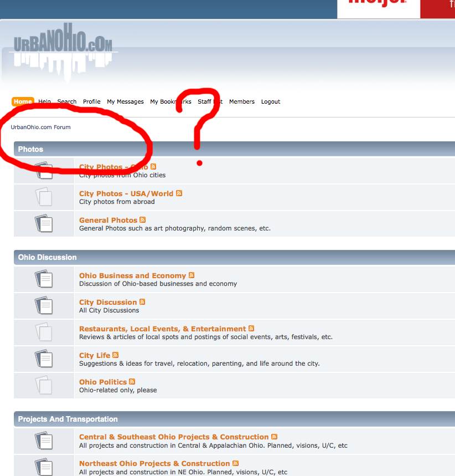Viewport: 455px width, 476px height.
Task: Open the City Discussion board
Action: pos(108,302)
